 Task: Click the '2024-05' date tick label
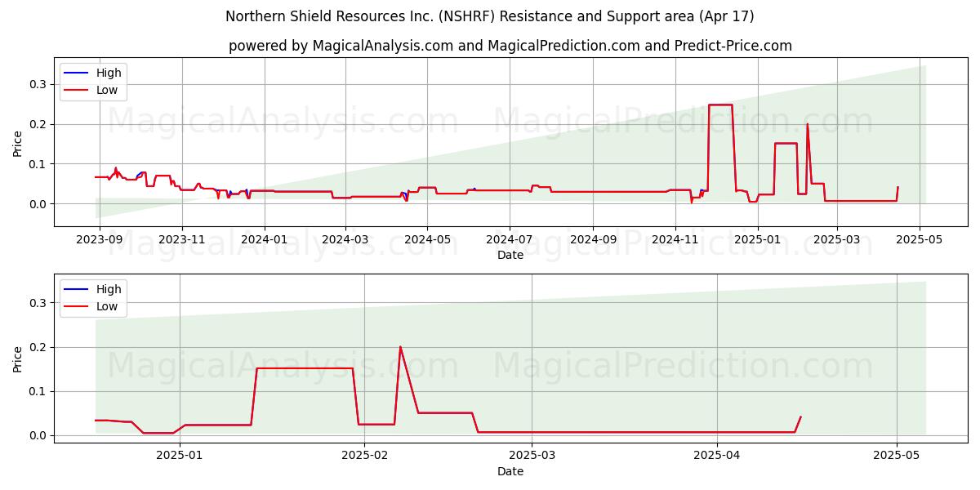point(427,241)
